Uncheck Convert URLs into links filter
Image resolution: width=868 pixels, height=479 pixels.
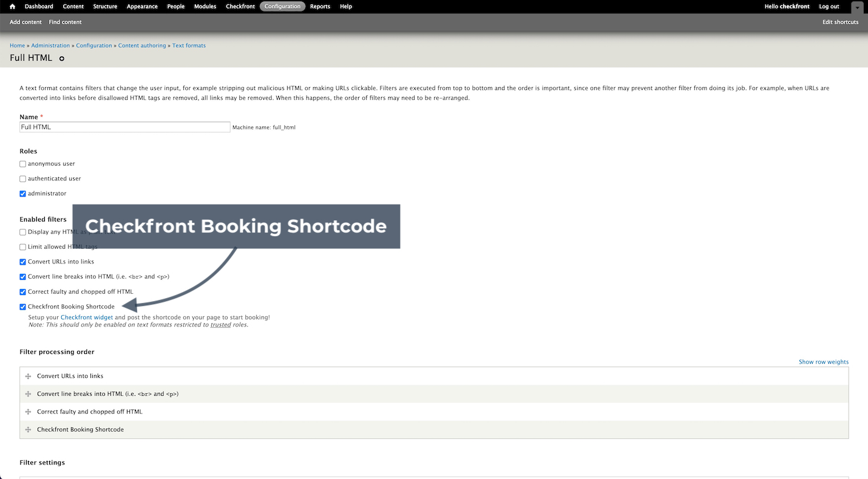coord(23,262)
